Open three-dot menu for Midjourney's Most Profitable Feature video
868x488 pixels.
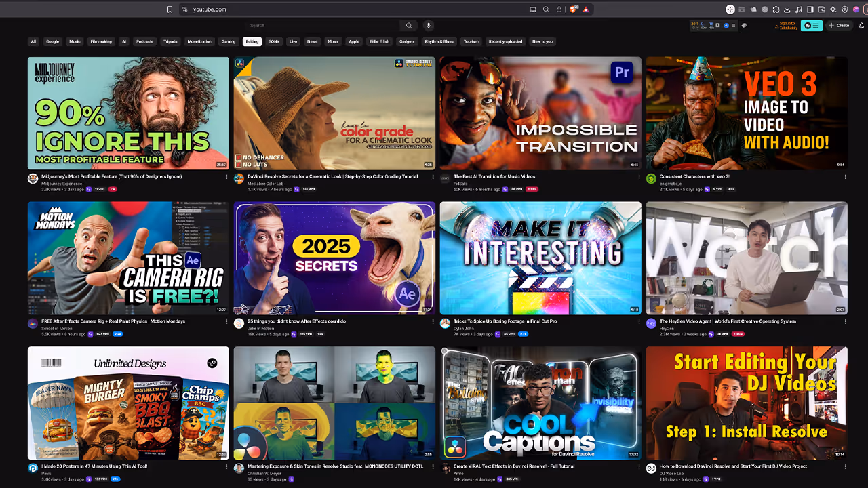[x=226, y=177]
